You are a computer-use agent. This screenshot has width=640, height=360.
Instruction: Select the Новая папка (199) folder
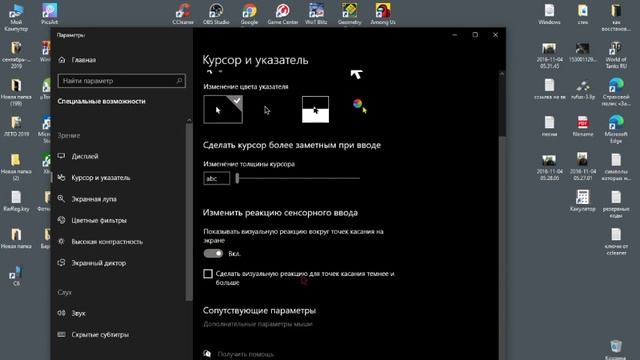pos(16,92)
